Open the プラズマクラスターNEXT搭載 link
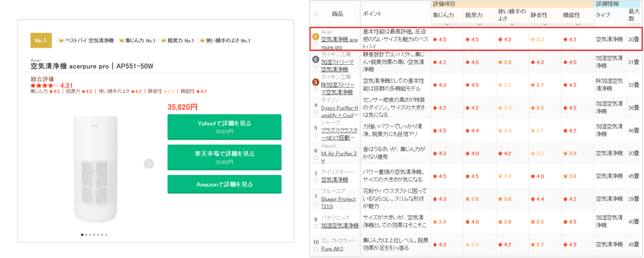The image size is (644, 258). (x=339, y=134)
